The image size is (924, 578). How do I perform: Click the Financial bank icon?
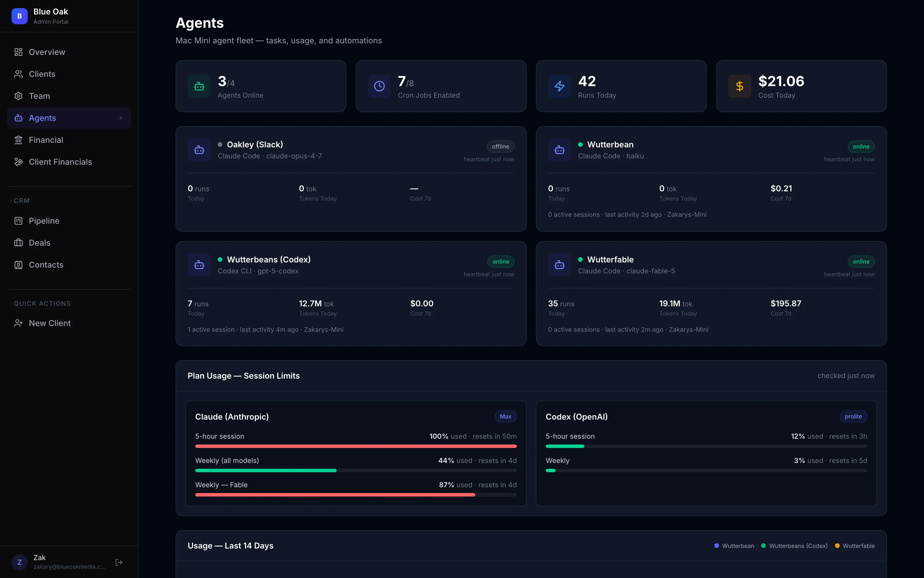point(18,140)
